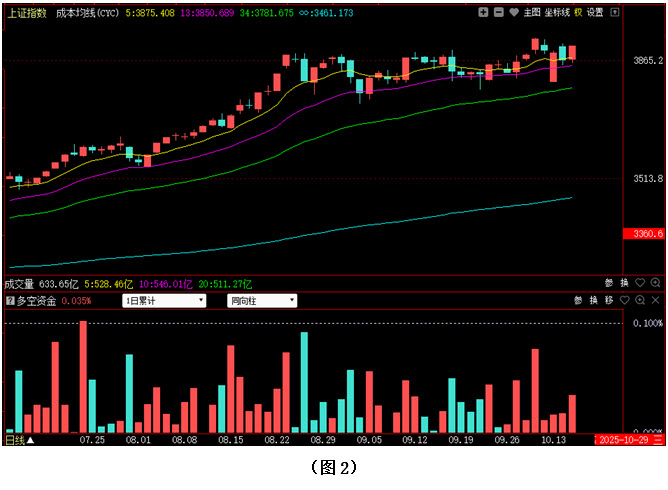Select 坐标线 in the top toolbar

[x=557, y=12]
